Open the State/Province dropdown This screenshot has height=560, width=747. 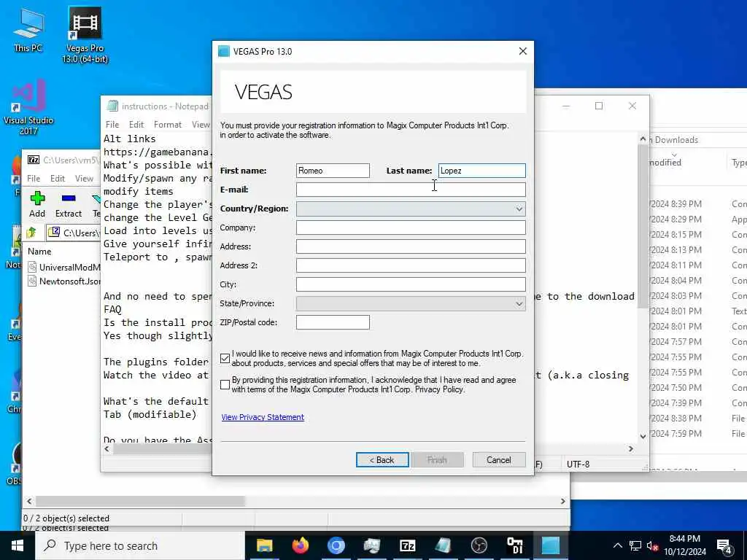click(411, 303)
